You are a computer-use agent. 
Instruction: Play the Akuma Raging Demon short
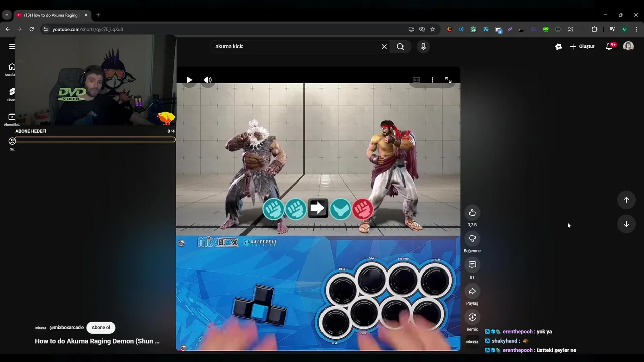(189, 80)
